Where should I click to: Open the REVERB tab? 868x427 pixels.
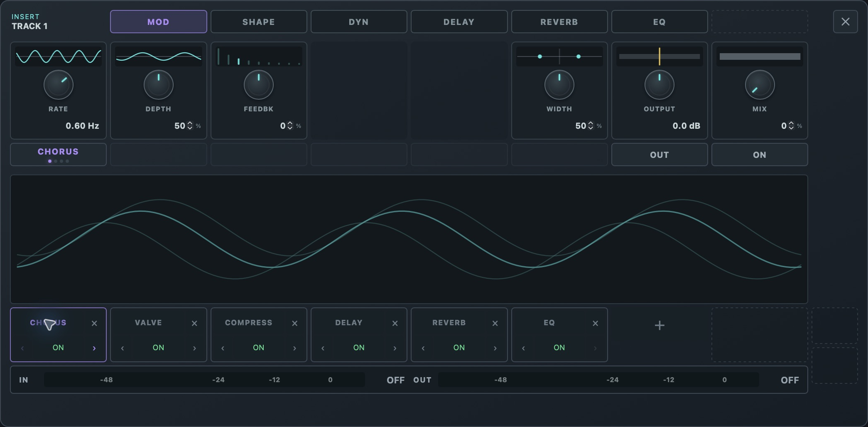pyautogui.click(x=559, y=22)
